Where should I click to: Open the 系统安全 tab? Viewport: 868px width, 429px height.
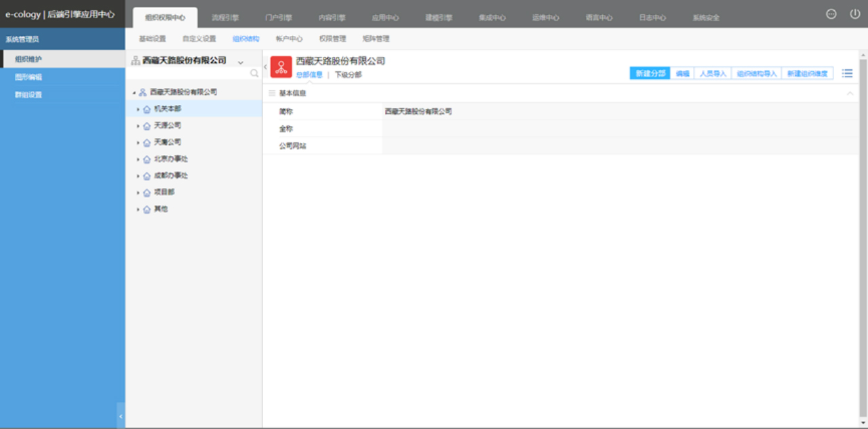pos(707,18)
